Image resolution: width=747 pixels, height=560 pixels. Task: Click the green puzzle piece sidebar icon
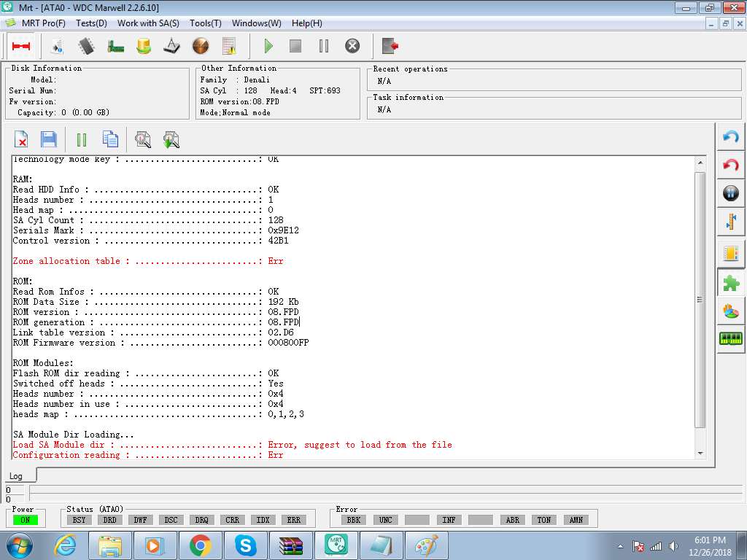[731, 284]
